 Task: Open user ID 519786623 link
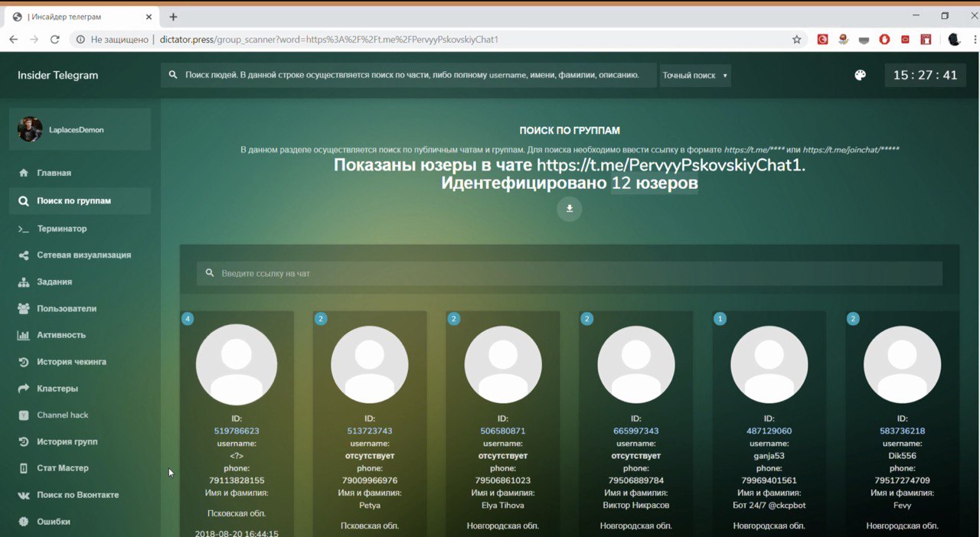coord(237,431)
